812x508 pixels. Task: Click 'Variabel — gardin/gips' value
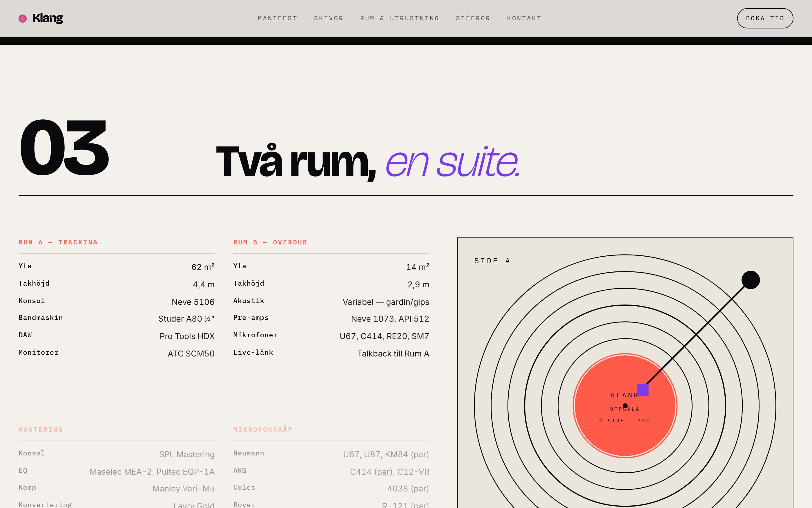click(x=386, y=302)
